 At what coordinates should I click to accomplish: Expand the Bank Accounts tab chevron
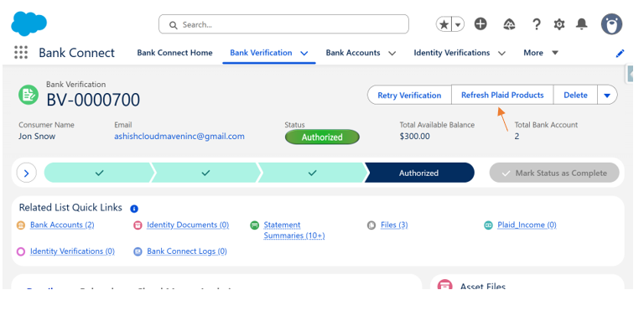[x=392, y=54]
